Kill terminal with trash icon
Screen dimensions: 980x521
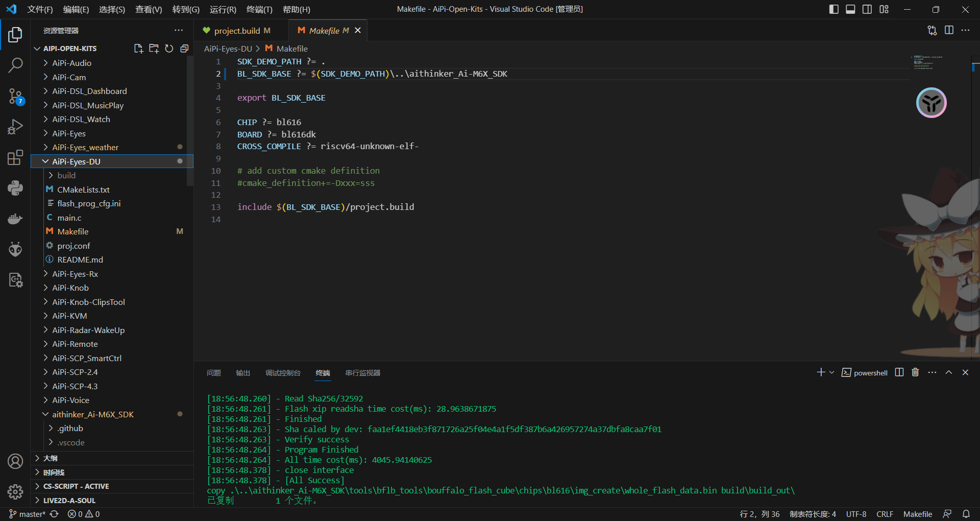(x=915, y=372)
